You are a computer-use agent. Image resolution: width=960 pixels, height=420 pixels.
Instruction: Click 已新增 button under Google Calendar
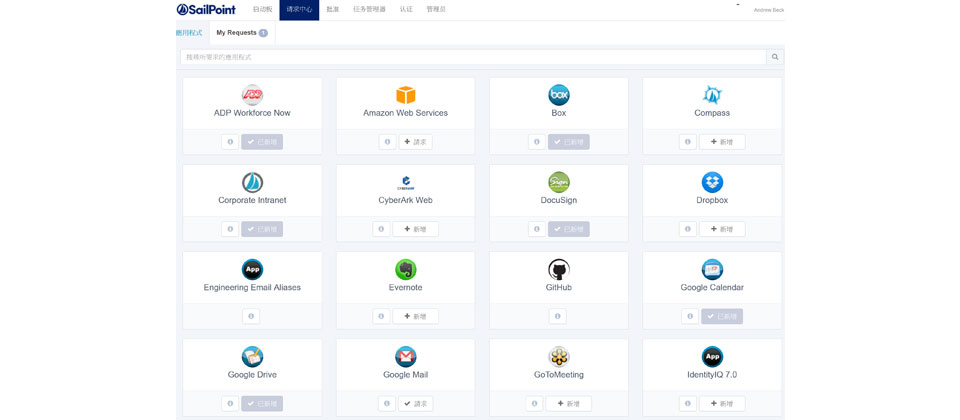[x=722, y=317]
